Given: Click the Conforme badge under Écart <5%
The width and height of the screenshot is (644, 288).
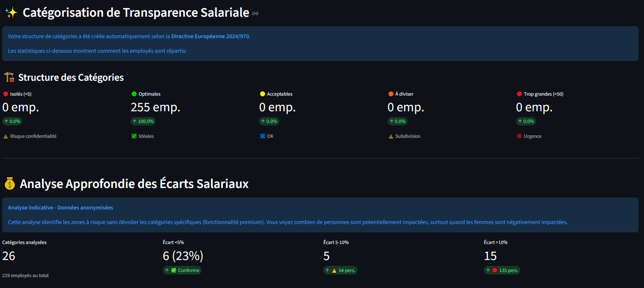Looking at the screenshot, I should pos(182,270).
